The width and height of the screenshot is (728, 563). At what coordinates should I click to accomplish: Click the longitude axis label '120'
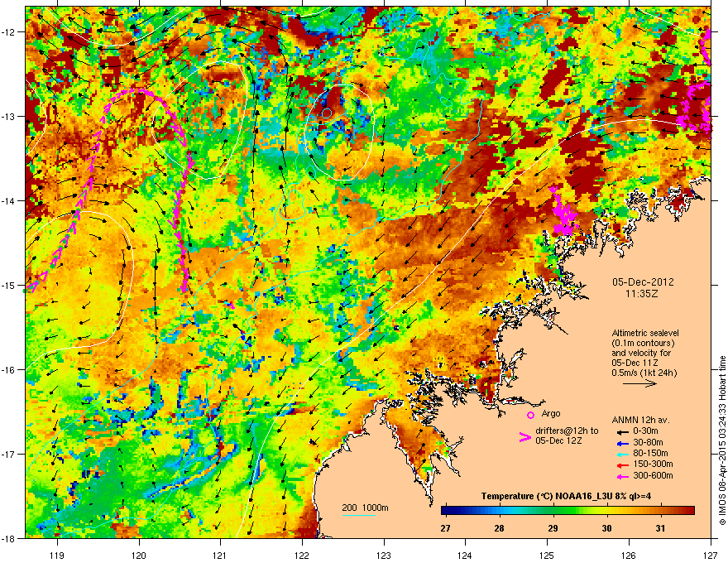139,555
